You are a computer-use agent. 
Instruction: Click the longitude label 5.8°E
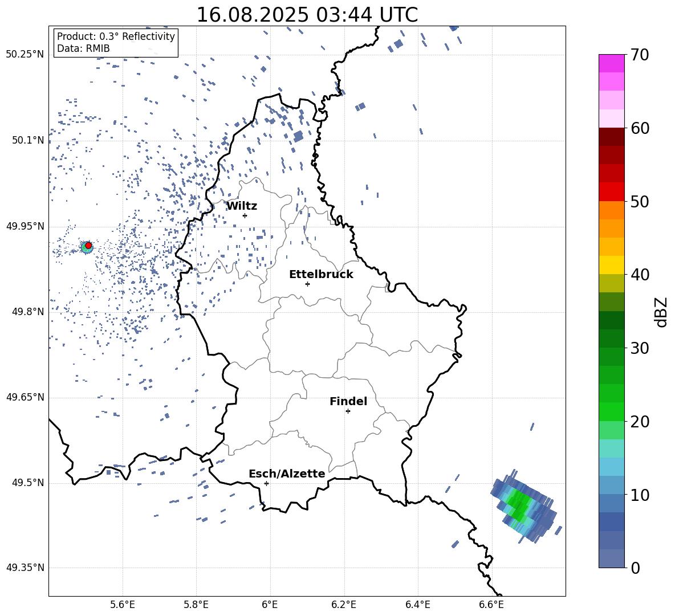coord(196,605)
